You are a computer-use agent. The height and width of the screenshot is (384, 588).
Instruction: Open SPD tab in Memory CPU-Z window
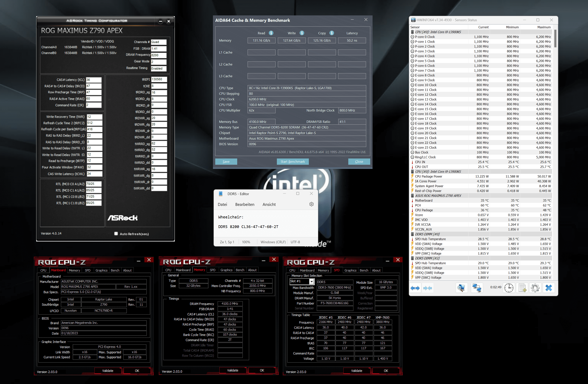[x=213, y=270]
